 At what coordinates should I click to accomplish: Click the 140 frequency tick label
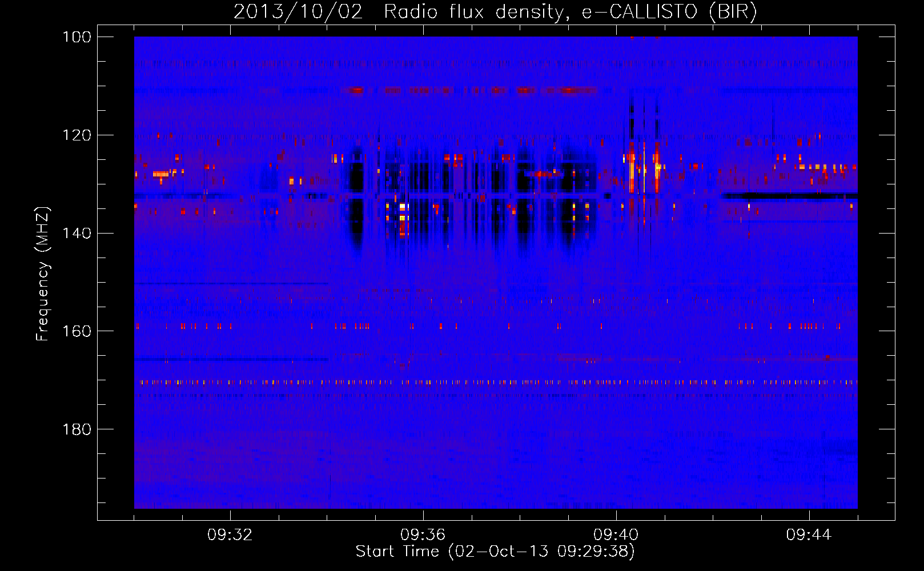(x=77, y=233)
